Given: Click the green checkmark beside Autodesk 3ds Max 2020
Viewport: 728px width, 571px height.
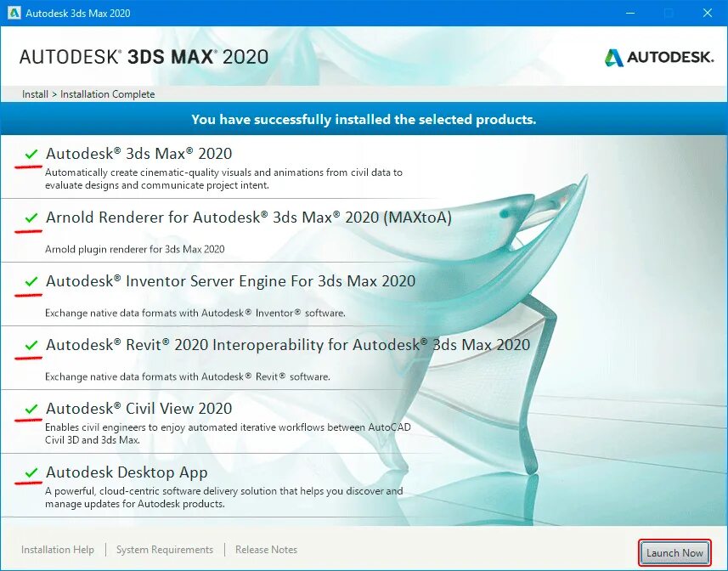Looking at the screenshot, I should tap(30, 154).
